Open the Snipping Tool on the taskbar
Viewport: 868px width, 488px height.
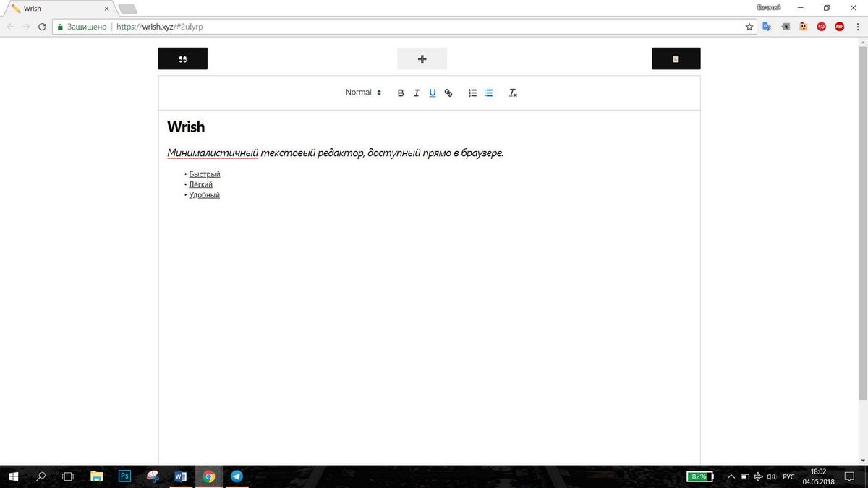click(x=153, y=476)
